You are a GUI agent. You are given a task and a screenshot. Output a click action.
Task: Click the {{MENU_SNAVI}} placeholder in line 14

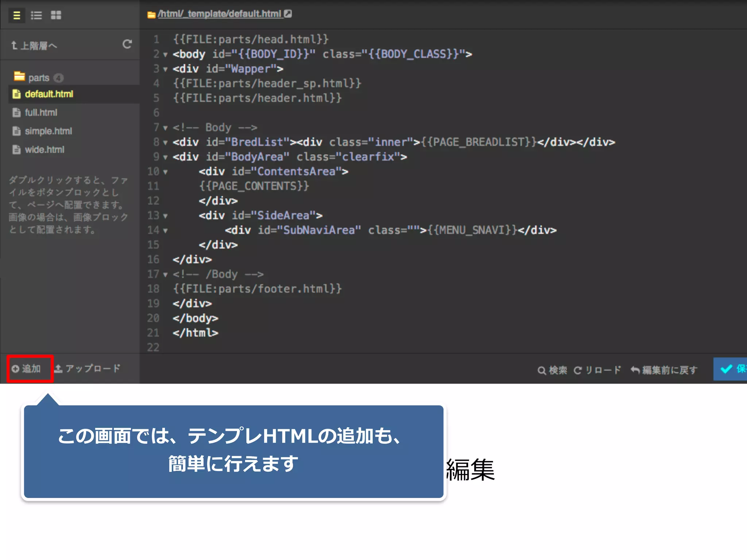[472, 230]
